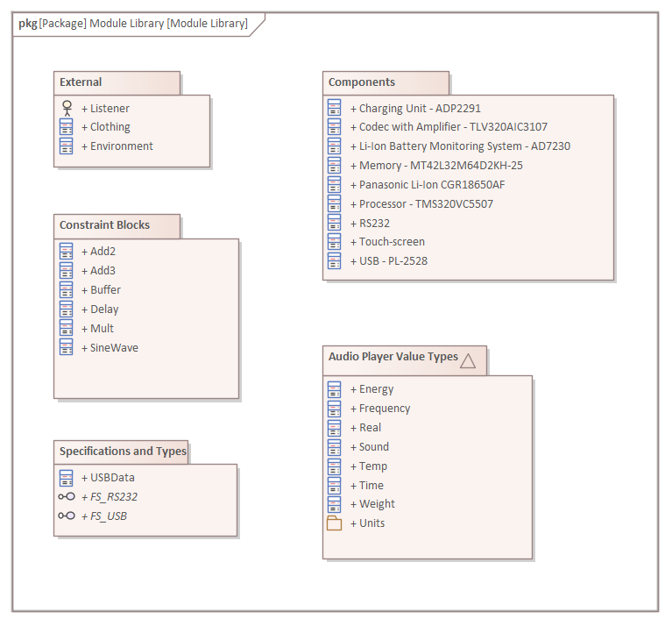
Task: Click the value type icon beside Real
Action: pos(335,428)
